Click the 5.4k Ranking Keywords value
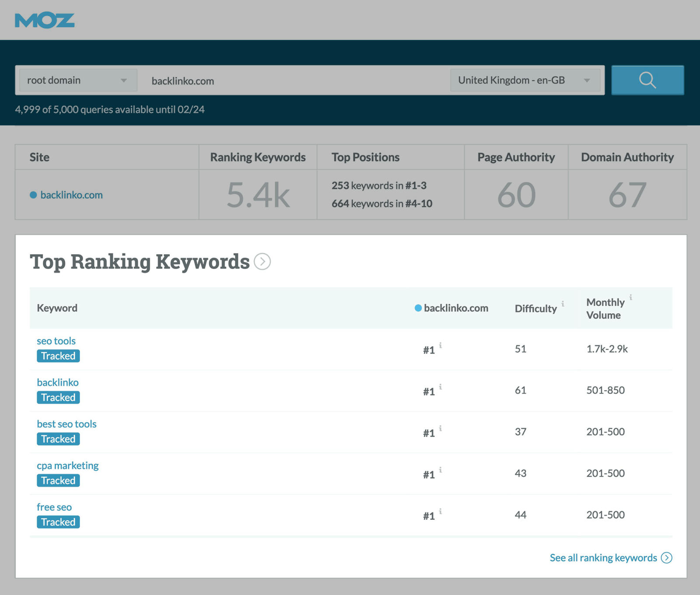The width and height of the screenshot is (700, 595). (x=258, y=195)
